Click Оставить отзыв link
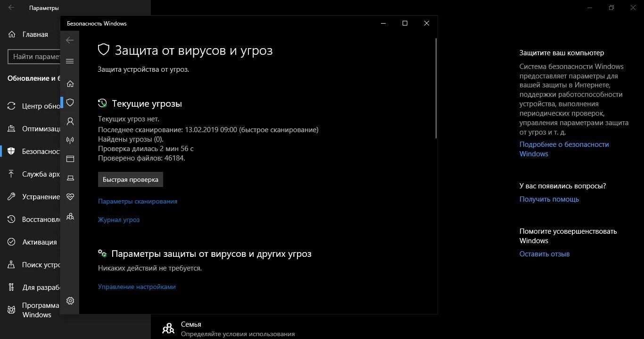This screenshot has width=644, height=339. click(x=545, y=254)
